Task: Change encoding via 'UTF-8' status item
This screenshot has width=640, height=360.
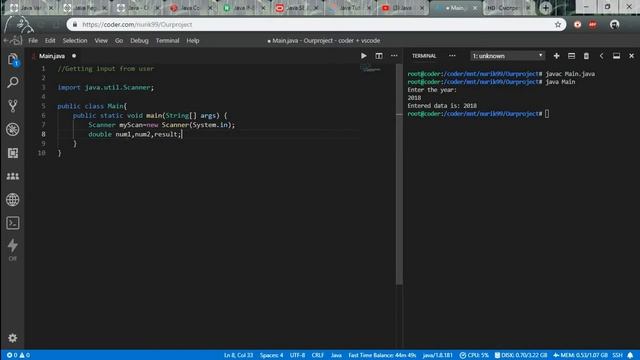Action: [x=297, y=355]
